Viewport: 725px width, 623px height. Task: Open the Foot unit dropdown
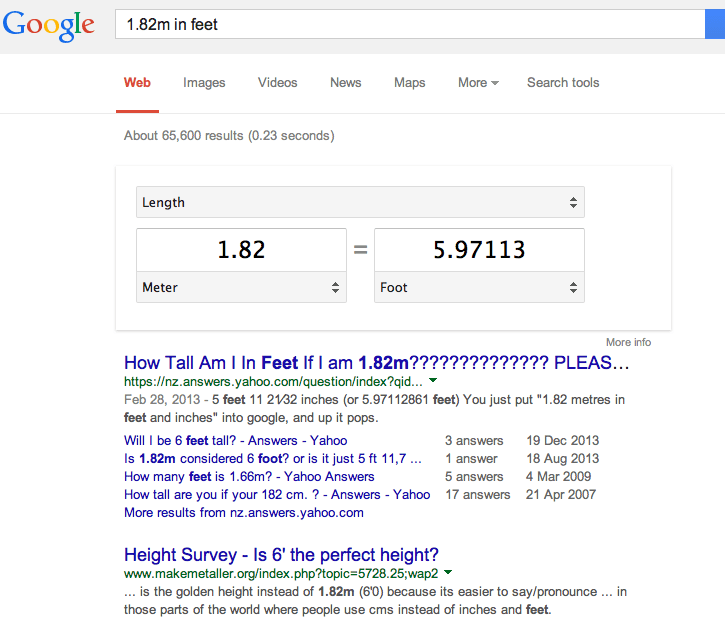pyautogui.click(x=479, y=287)
